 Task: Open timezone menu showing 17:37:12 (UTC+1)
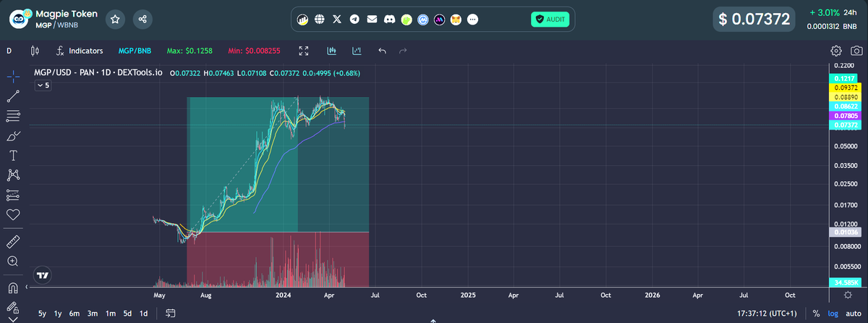click(x=767, y=314)
